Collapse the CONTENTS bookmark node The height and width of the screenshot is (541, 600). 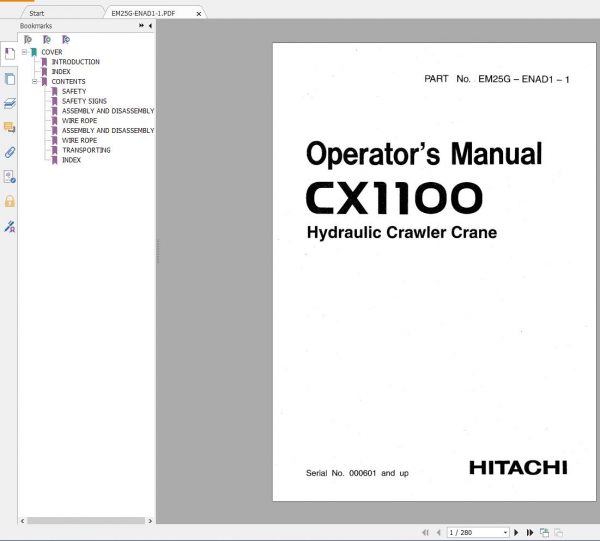point(34,81)
